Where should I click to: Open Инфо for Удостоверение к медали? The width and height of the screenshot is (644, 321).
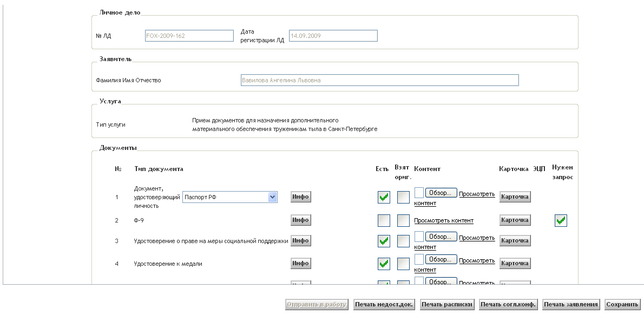(301, 263)
